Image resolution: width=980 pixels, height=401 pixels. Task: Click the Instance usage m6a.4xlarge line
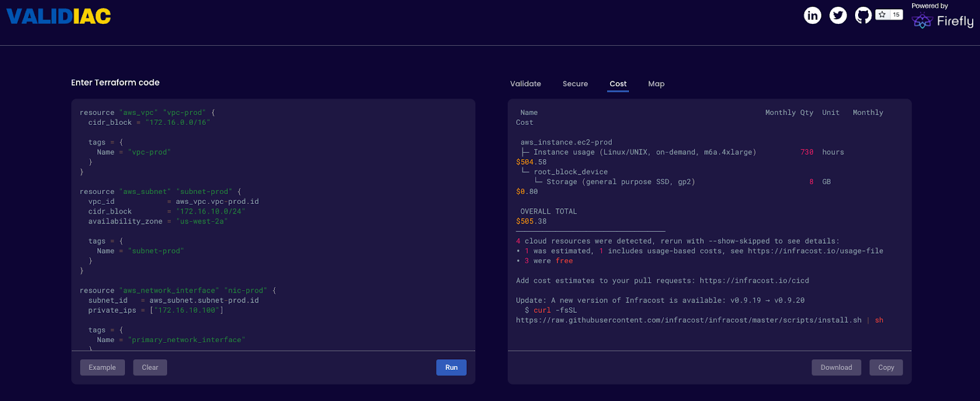coord(645,152)
